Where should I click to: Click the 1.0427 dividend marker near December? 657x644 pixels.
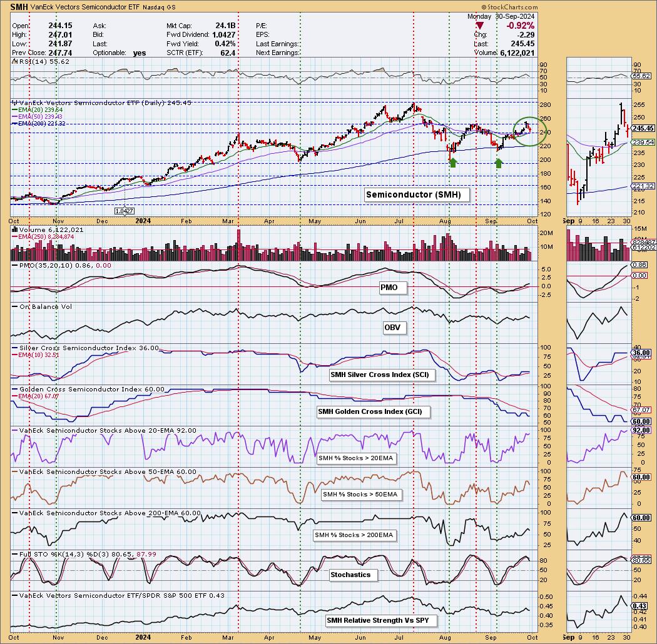pos(125,211)
